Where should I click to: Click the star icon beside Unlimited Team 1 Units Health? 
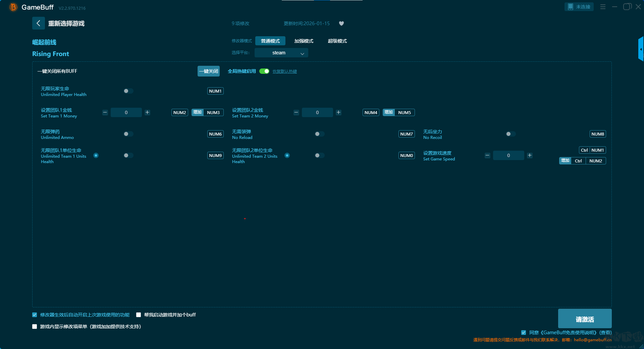coord(96,155)
